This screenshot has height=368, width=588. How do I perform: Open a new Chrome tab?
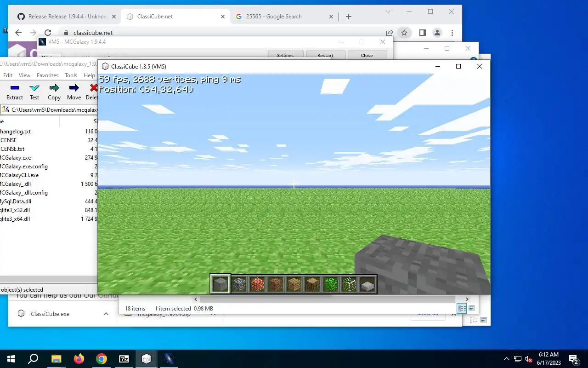[x=349, y=17]
